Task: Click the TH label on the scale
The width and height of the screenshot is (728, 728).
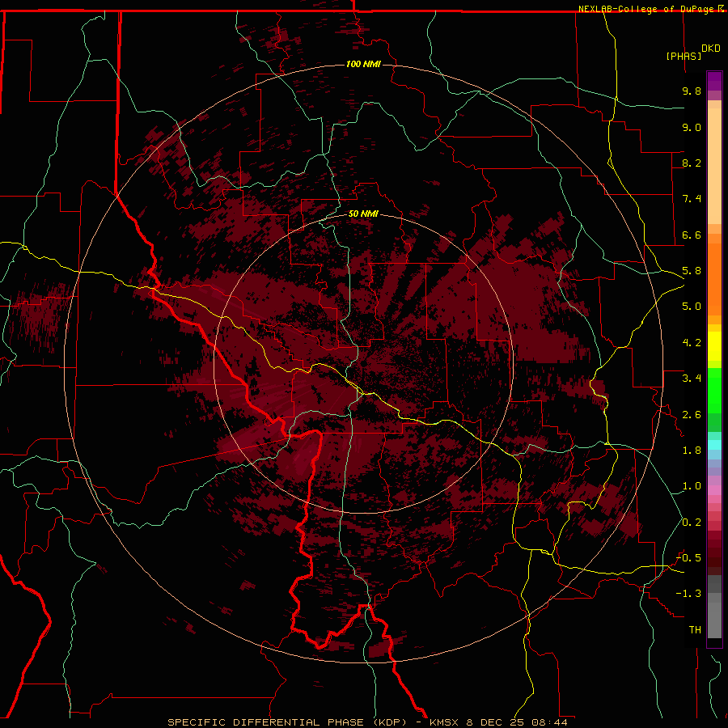Action: (695, 630)
